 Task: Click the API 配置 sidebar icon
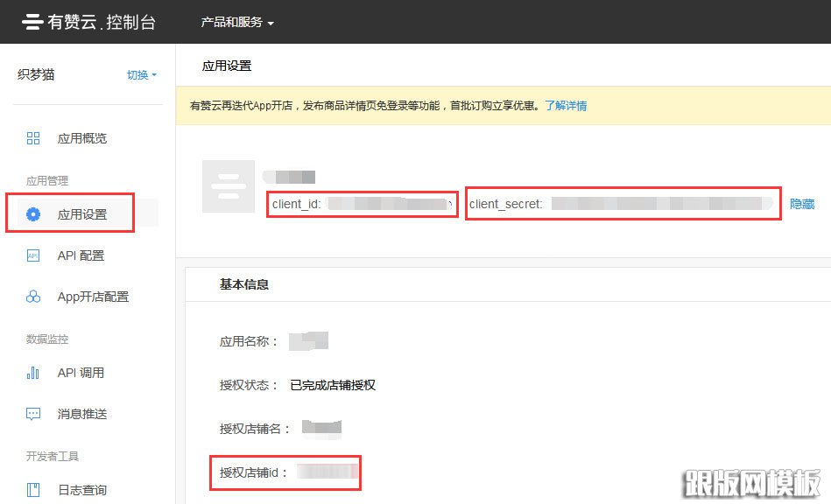pyautogui.click(x=33, y=255)
